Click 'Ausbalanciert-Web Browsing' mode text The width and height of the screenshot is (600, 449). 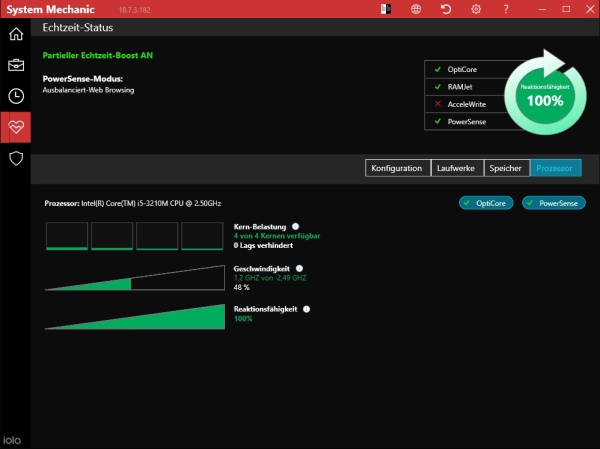88,90
